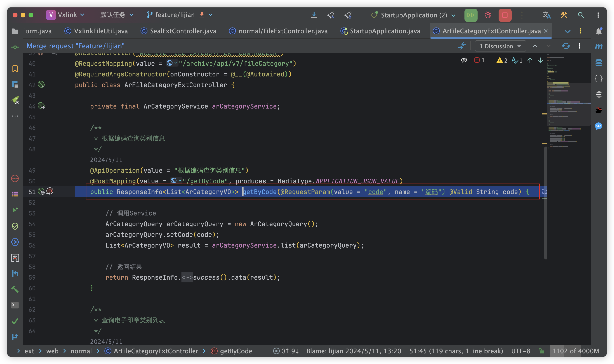Open the Notifications bell panel
Screen dimensions: 614x364
point(599,31)
